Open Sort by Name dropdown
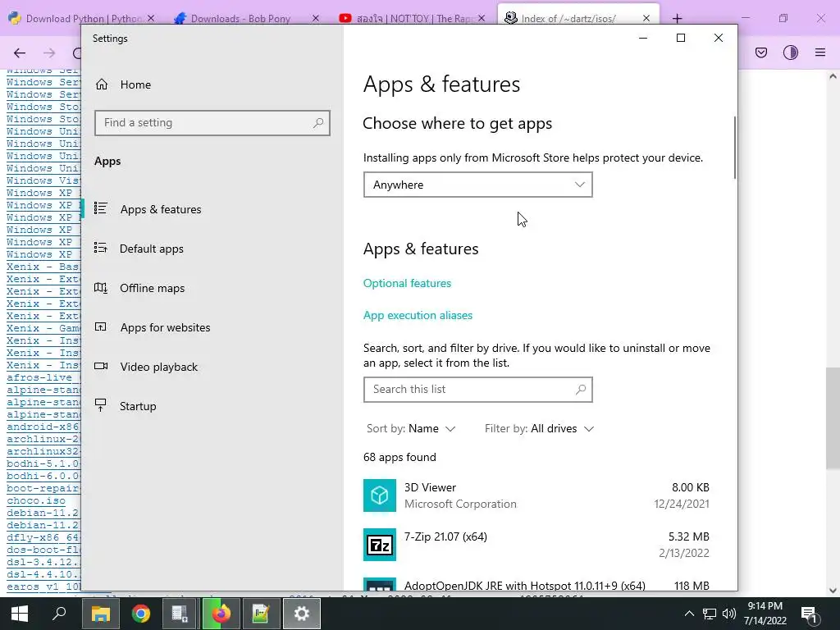The height and width of the screenshot is (630, 840). 411,428
